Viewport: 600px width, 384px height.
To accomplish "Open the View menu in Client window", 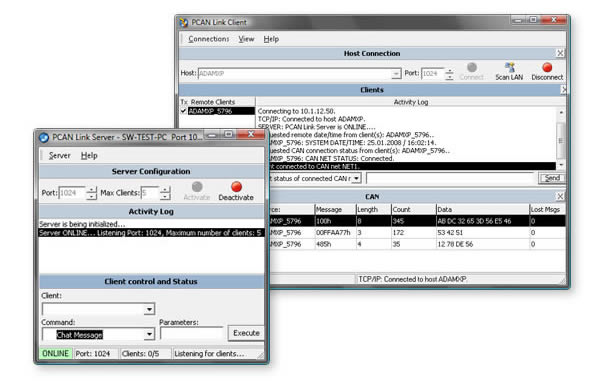I will coord(246,39).
